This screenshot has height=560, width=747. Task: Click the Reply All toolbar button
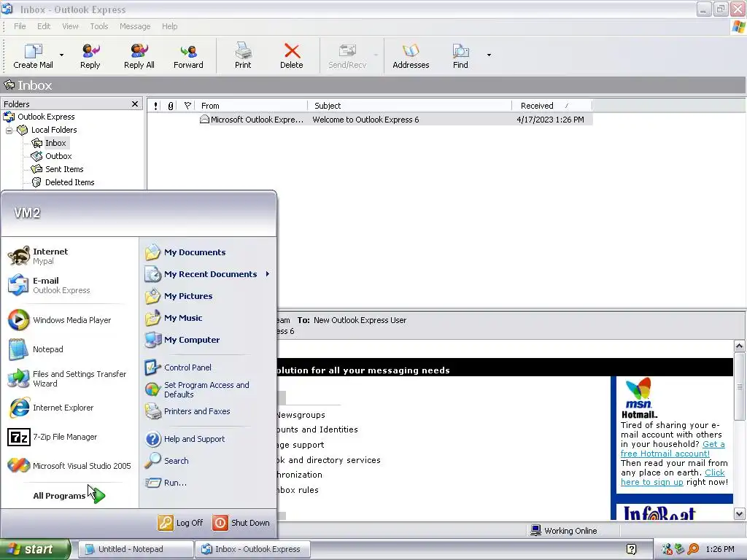139,56
